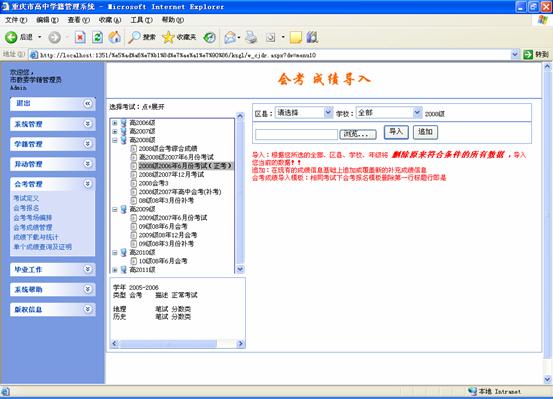Collapse the 会考管理 sidebar panel

click(x=88, y=184)
